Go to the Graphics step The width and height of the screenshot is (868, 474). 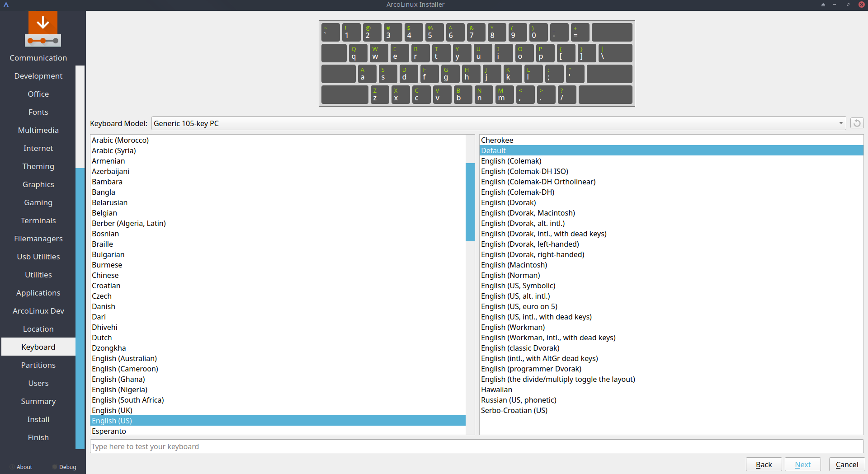click(x=38, y=184)
